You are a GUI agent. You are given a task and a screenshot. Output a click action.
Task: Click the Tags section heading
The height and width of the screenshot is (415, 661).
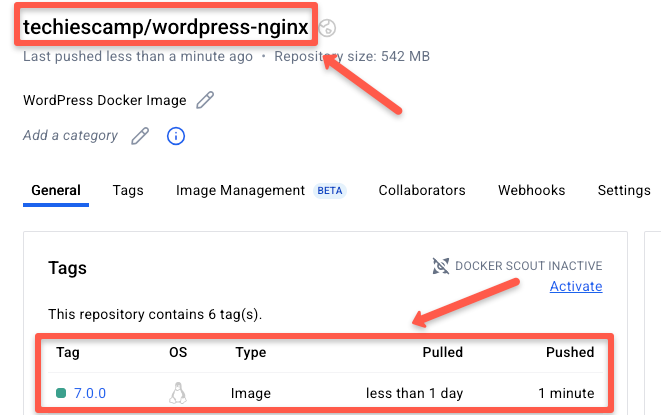pyautogui.click(x=67, y=268)
